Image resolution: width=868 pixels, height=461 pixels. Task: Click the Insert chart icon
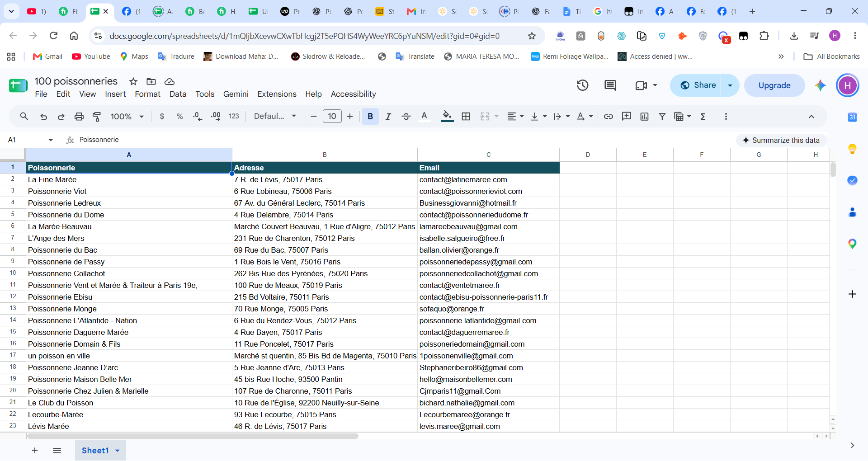pyautogui.click(x=644, y=117)
